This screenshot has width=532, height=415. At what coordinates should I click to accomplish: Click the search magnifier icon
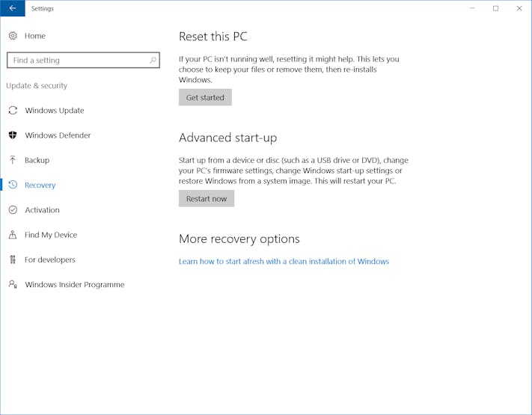(x=153, y=61)
